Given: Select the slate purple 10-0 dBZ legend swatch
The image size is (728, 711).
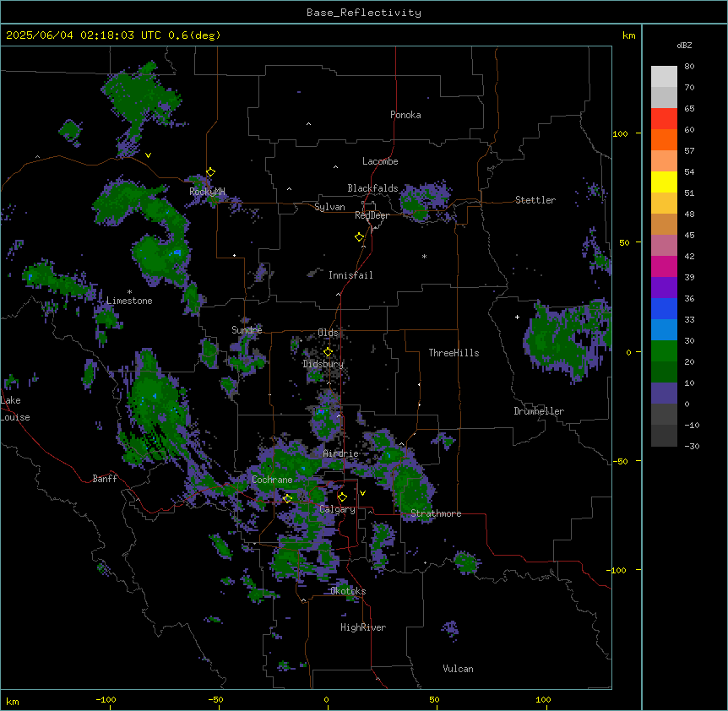Looking at the screenshot, I should click(x=664, y=393).
